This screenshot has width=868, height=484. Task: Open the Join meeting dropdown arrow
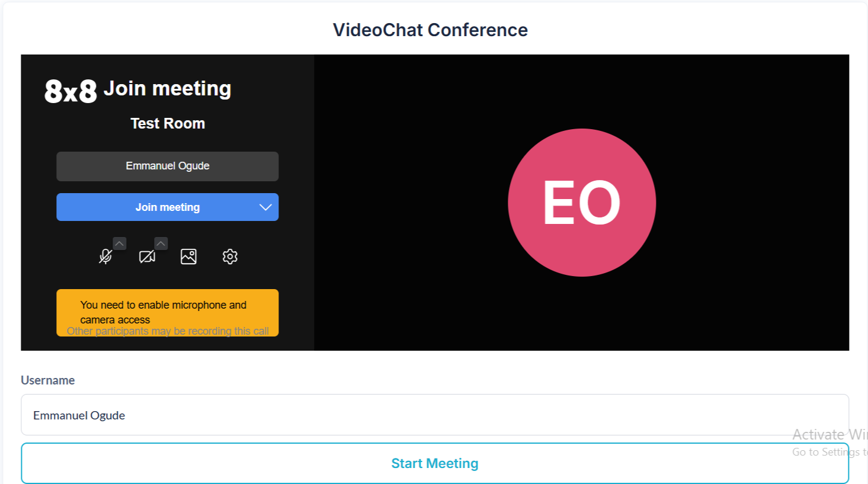[265, 207]
